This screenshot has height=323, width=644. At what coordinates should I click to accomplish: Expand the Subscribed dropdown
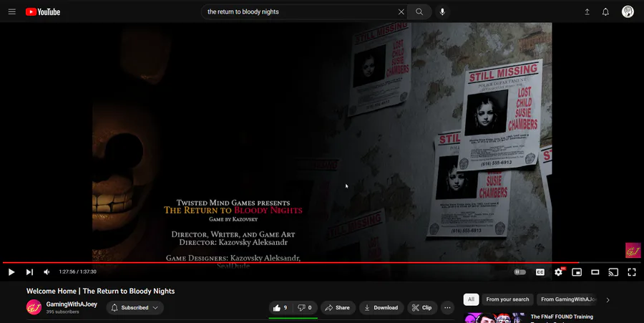[x=135, y=308]
